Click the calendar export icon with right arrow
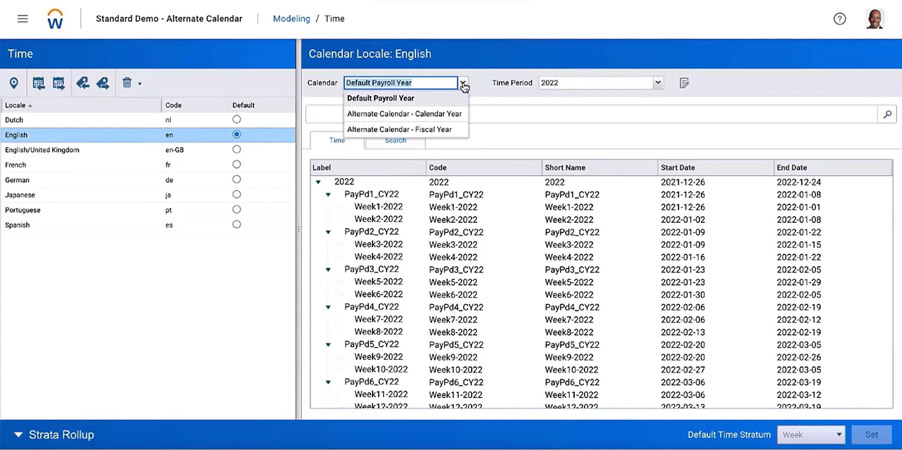This screenshot has width=902, height=450. [59, 83]
